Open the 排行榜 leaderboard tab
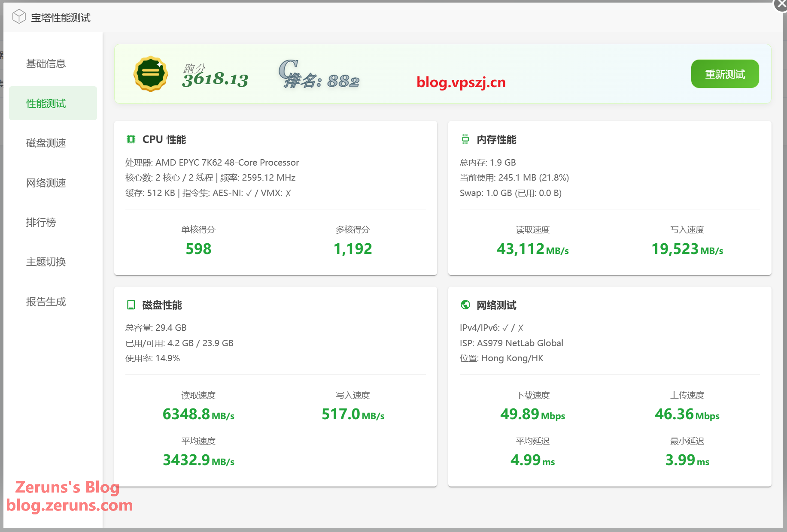The height and width of the screenshot is (532, 787). (x=41, y=222)
